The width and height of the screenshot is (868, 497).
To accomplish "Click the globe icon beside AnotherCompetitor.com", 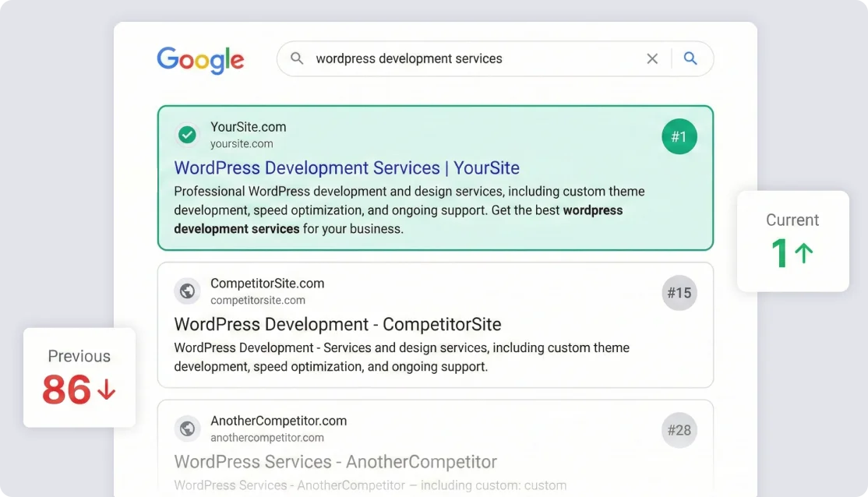I will [x=187, y=428].
